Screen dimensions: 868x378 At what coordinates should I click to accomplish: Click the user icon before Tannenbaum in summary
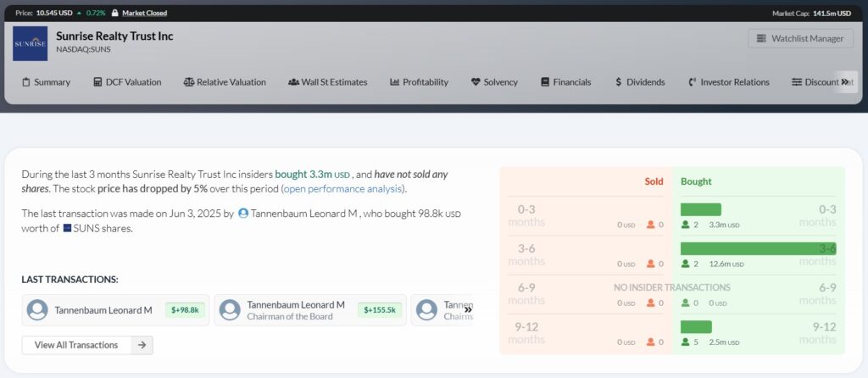(x=243, y=213)
